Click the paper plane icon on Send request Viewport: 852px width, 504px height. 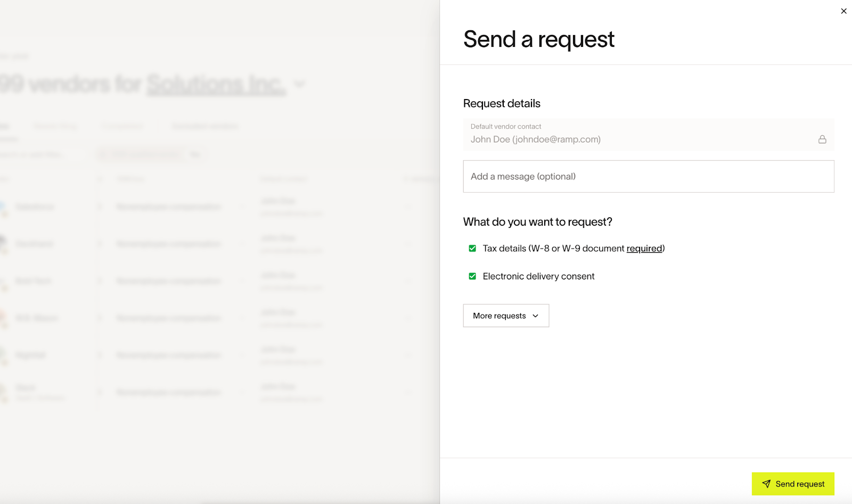coord(766,484)
